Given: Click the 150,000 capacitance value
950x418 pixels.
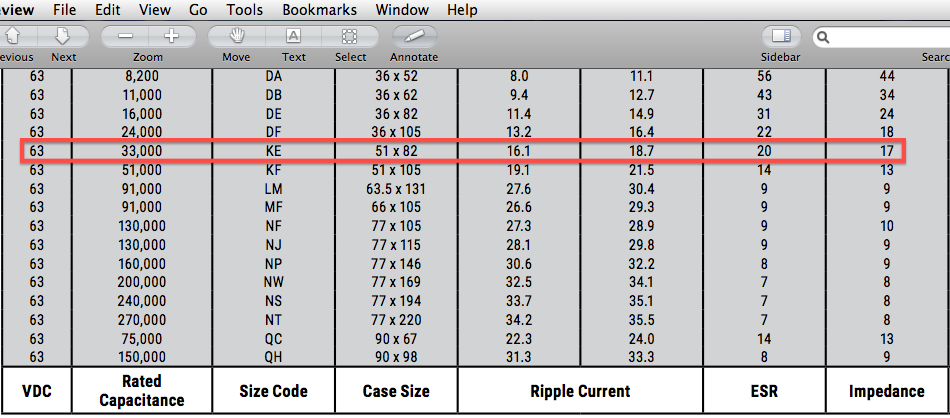Looking at the screenshot, I should (x=142, y=357).
